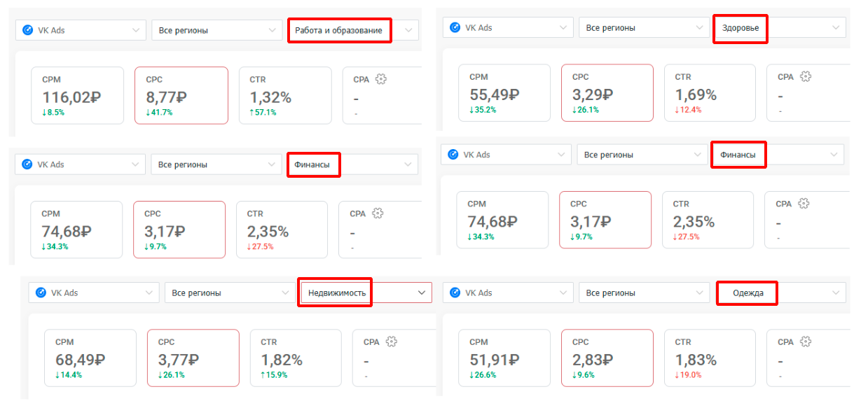868x401 pixels.
Task: Select the CPA card in Работа и образование panel
Action: pyautogui.click(x=382, y=95)
